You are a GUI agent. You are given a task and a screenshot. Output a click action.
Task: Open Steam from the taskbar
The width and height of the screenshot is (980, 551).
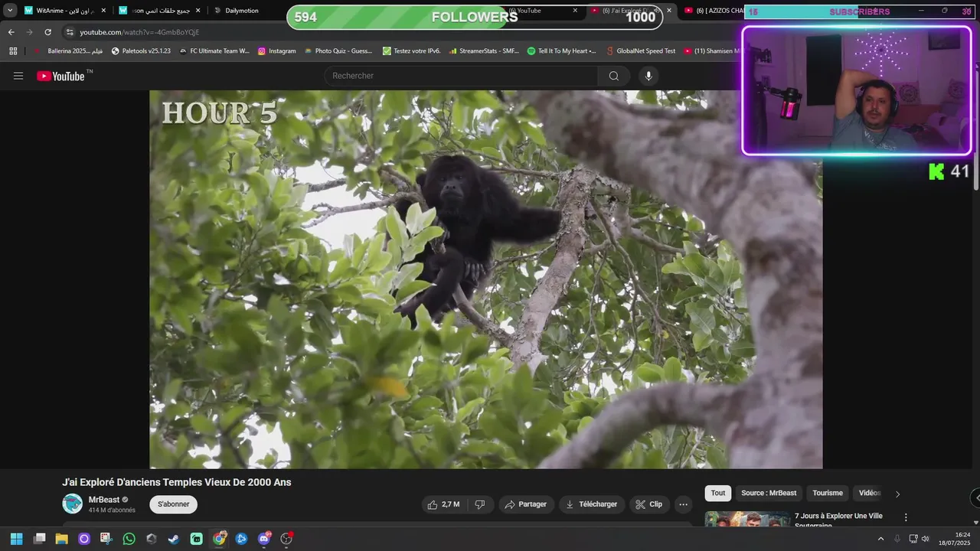tap(174, 539)
